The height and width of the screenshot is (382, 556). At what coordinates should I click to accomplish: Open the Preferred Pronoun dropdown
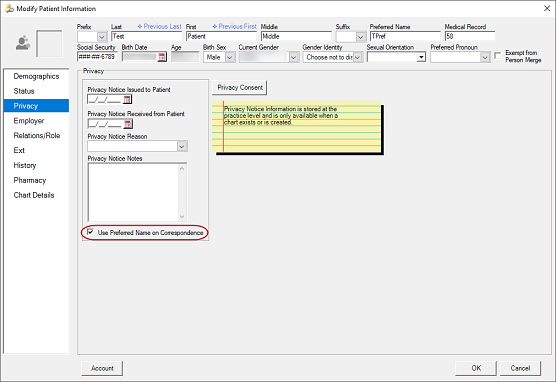pos(485,57)
